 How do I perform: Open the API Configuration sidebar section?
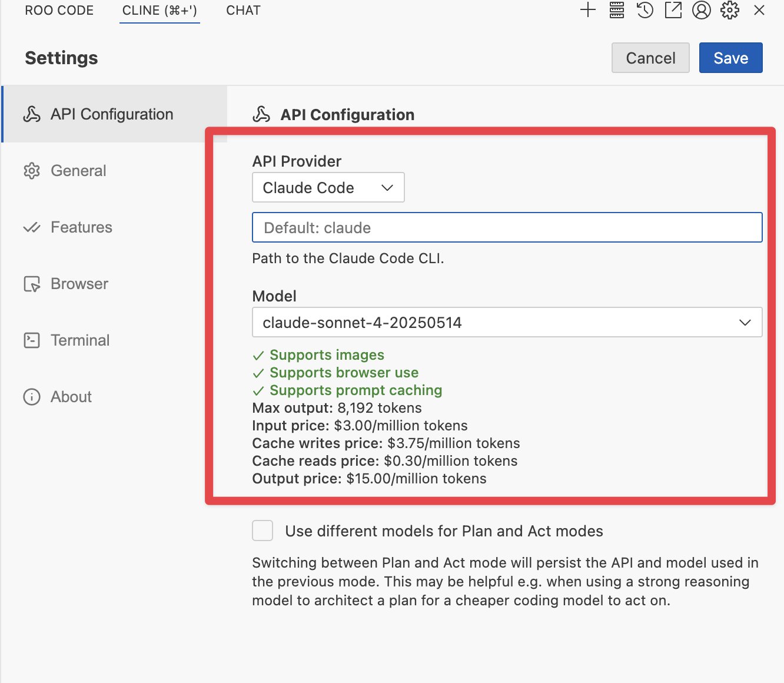[115, 114]
